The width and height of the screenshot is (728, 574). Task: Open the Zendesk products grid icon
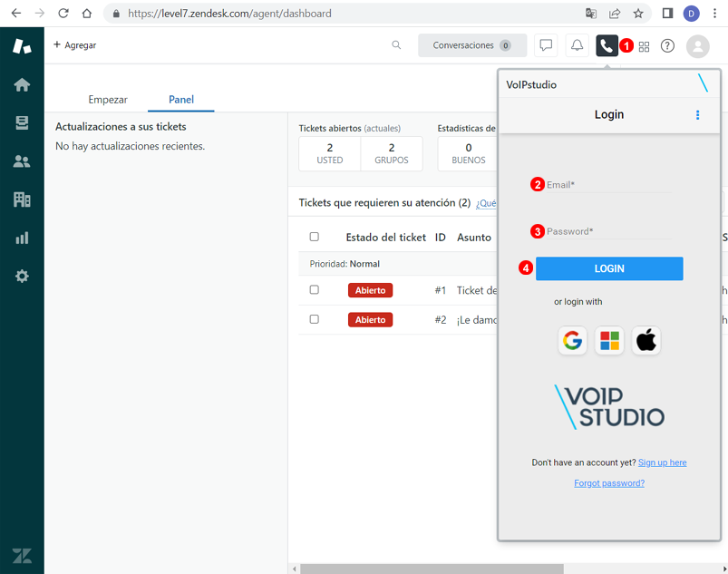click(644, 46)
